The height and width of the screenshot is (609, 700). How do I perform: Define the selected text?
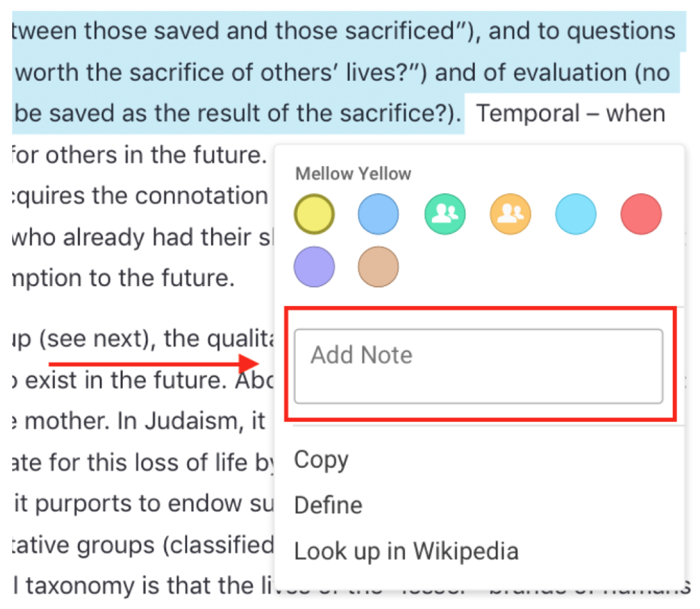pos(328,505)
